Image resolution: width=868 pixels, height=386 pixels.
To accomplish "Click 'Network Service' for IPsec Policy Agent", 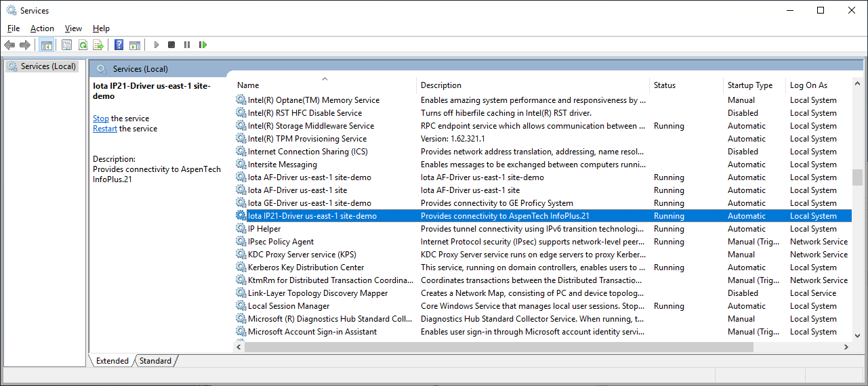I will coord(819,242).
